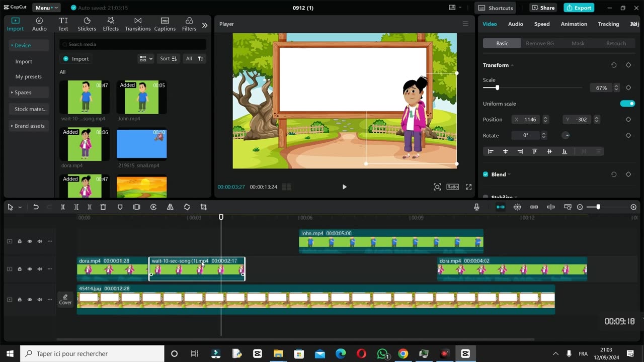Mute the 45414.jpg track audio
This screenshot has height=362, width=644.
click(x=40, y=300)
